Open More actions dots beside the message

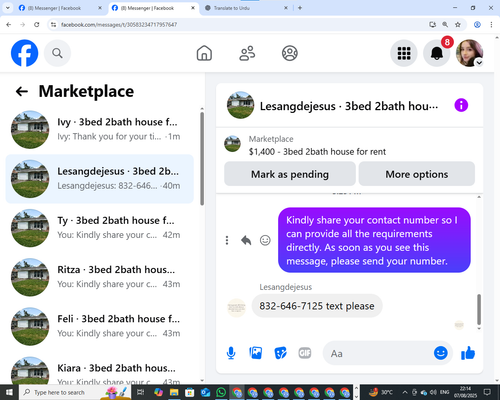tap(227, 240)
